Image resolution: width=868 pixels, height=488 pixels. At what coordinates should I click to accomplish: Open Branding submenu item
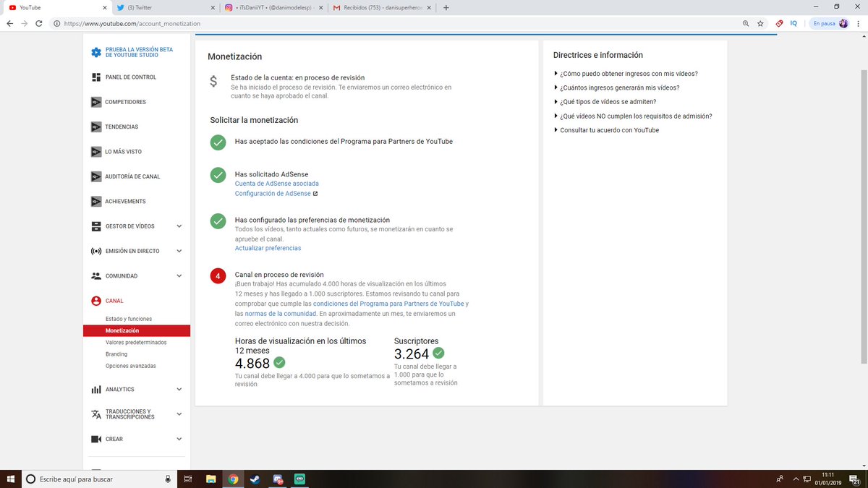click(x=116, y=354)
